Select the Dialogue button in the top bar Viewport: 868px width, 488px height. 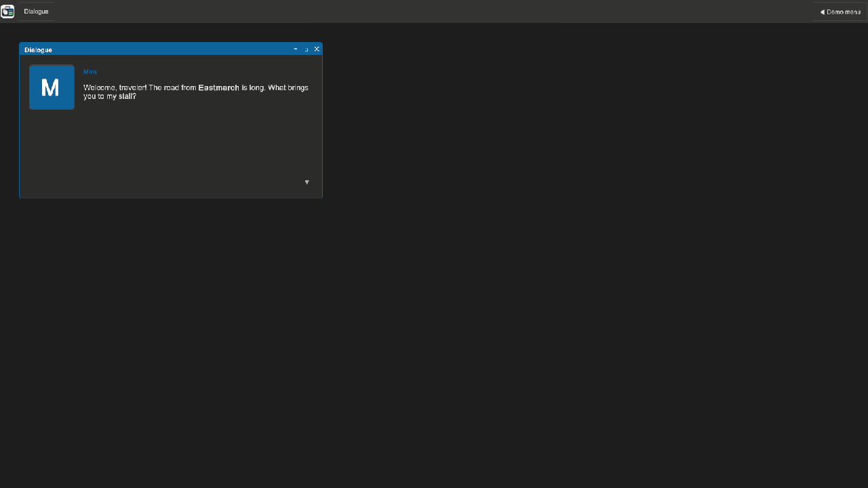point(37,12)
